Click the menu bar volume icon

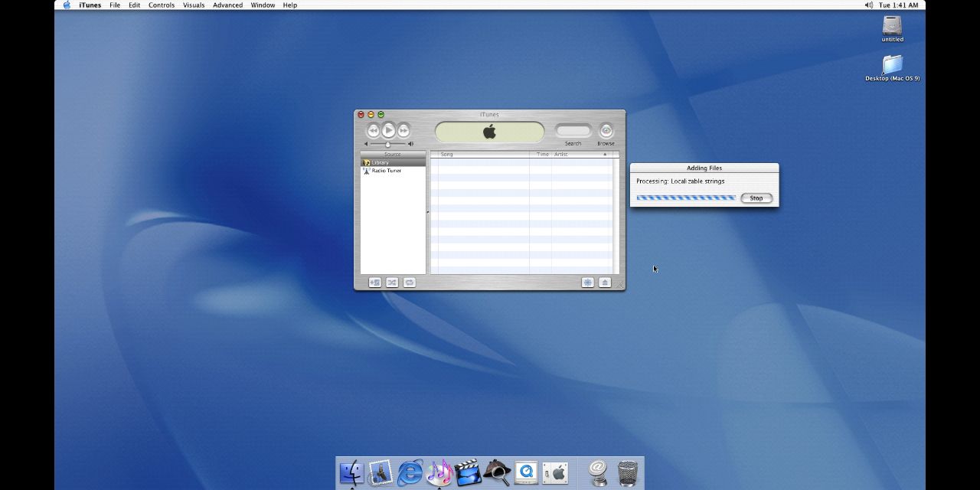[x=868, y=5]
